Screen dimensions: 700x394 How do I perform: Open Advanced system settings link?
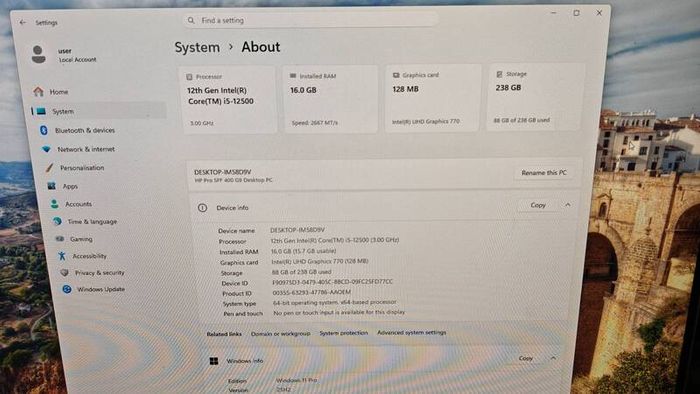[x=412, y=332]
